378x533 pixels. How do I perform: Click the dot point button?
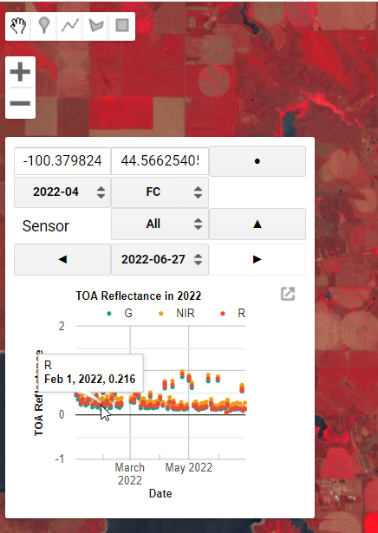[257, 161]
